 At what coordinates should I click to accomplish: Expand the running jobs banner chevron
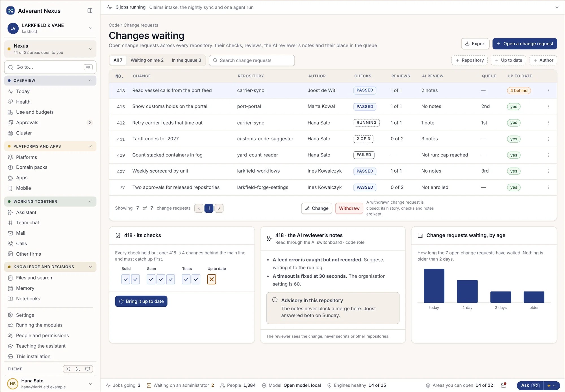[557, 7]
